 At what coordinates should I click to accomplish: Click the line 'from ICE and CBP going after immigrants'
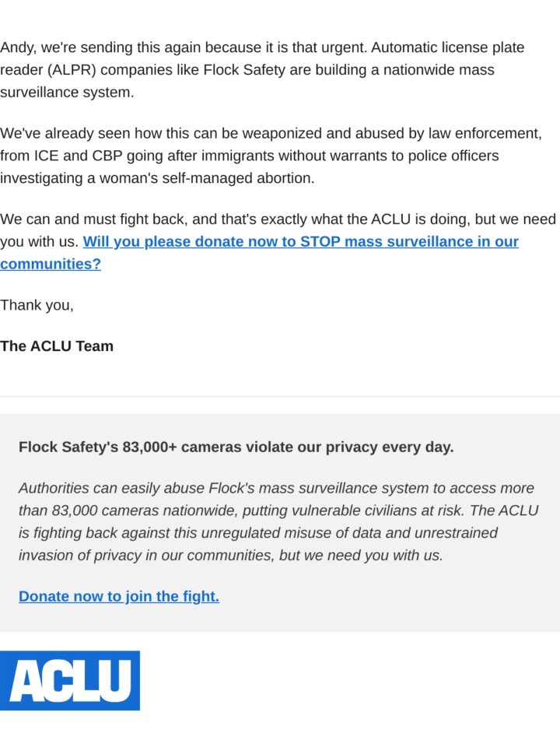click(x=250, y=156)
